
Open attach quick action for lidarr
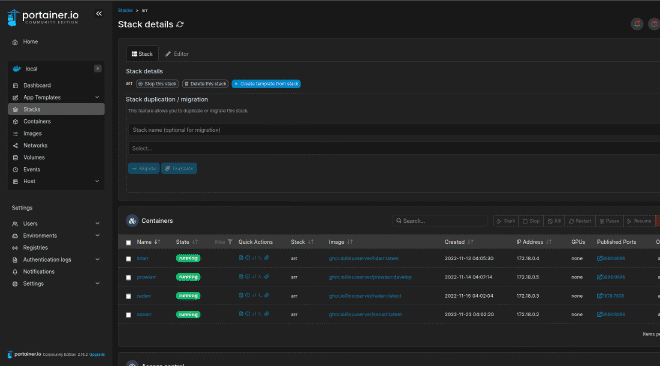pos(266,258)
